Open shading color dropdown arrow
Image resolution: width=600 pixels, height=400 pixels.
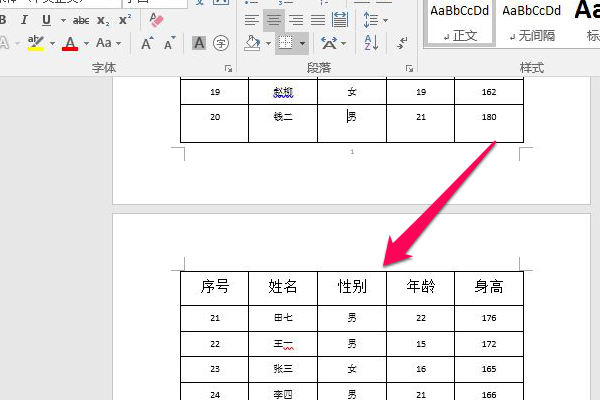[x=268, y=43]
